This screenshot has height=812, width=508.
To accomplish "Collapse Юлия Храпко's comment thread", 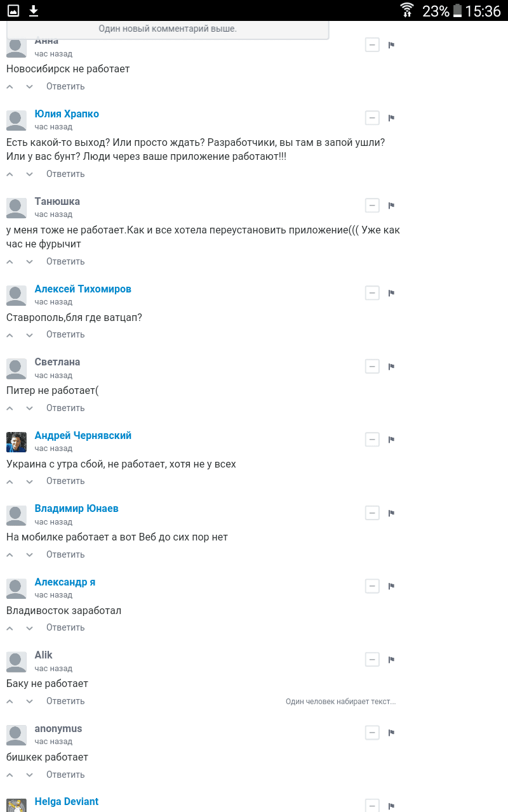I will tap(372, 118).
